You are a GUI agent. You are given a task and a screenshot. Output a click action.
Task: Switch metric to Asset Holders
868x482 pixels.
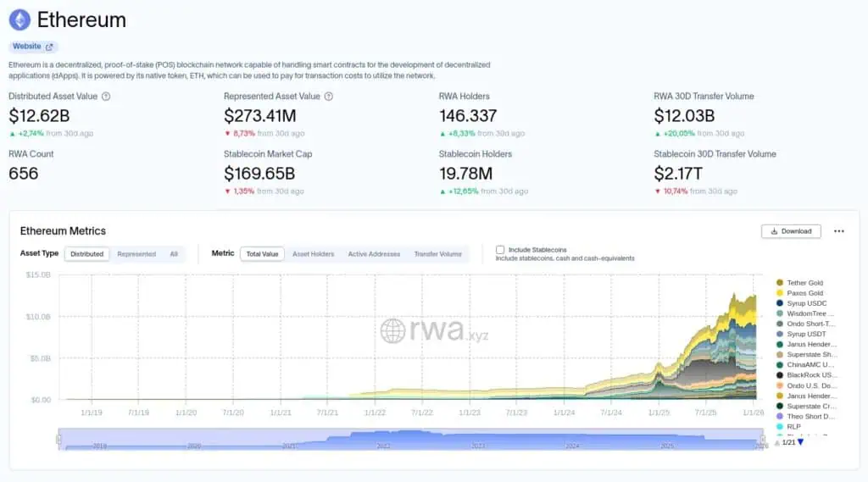(x=313, y=254)
